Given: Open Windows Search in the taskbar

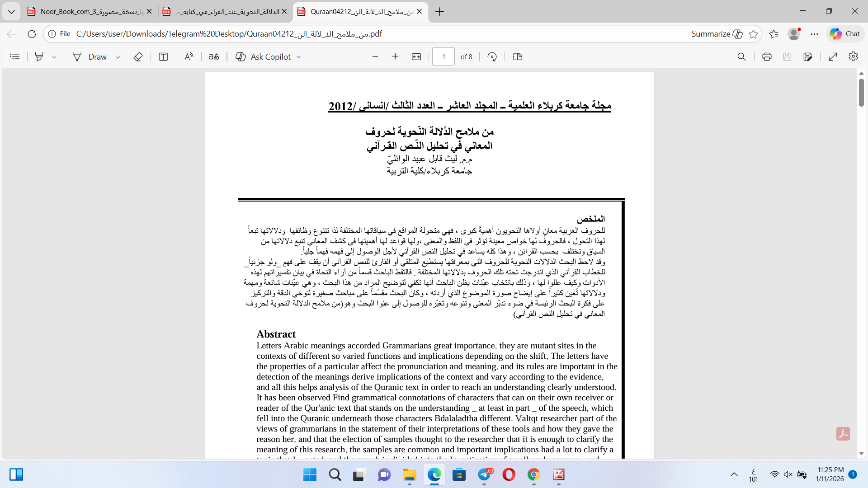Looking at the screenshot, I should [x=335, y=475].
